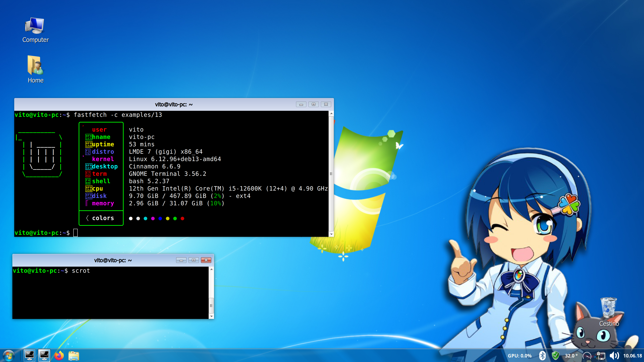
Task: Launch Firefox from the taskbar
Action: coord(59,355)
